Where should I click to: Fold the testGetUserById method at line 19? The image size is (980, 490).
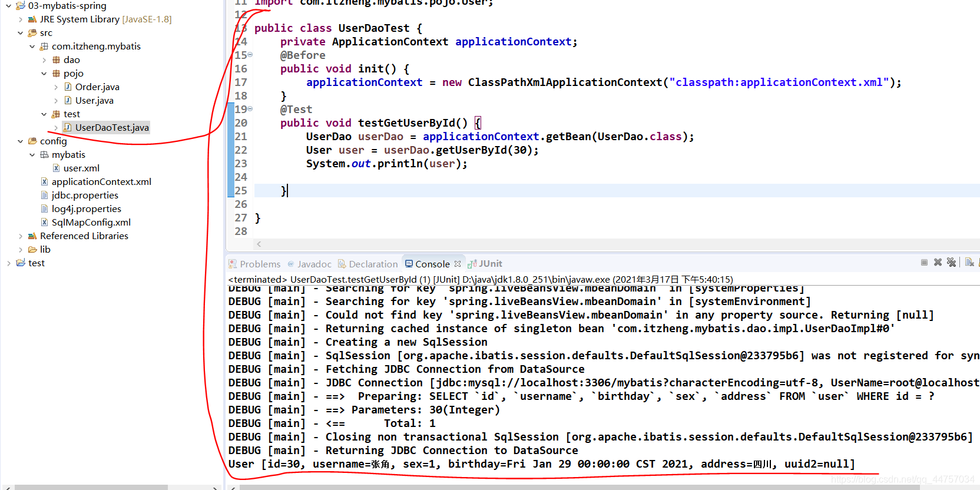(250, 109)
